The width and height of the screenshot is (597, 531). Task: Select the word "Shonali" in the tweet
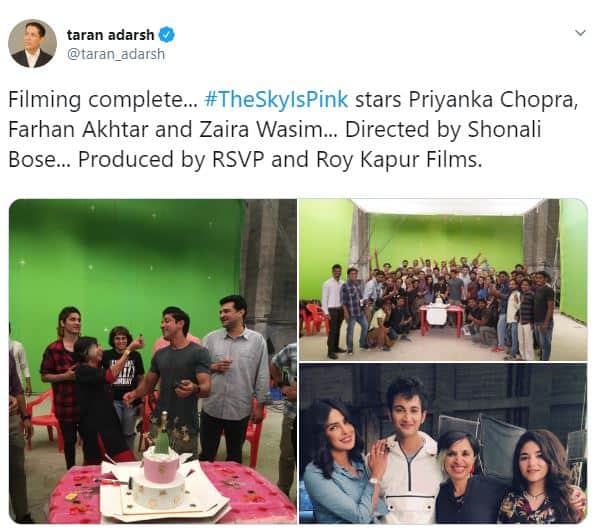(504, 129)
